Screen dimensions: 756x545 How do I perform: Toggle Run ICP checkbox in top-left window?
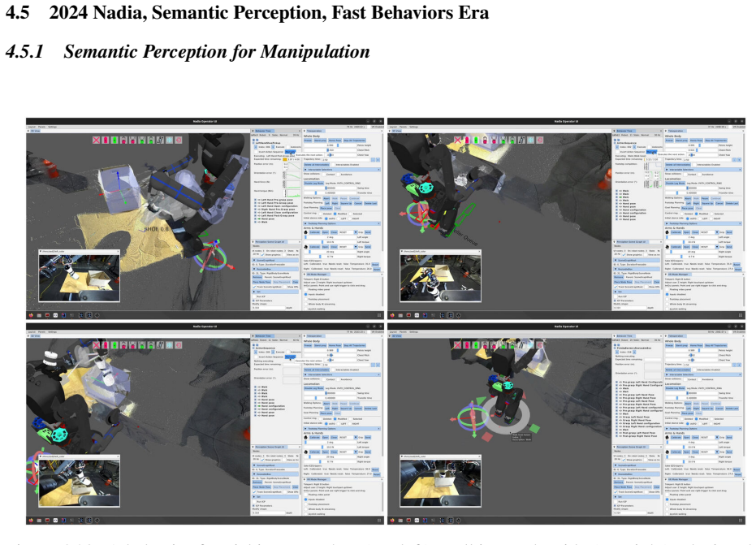pyautogui.click(x=254, y=296)
